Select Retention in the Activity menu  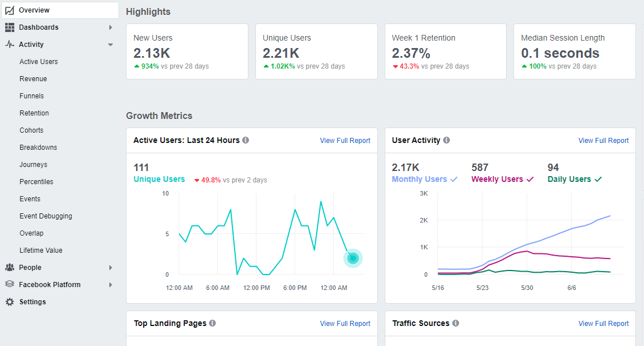(34, 113)
